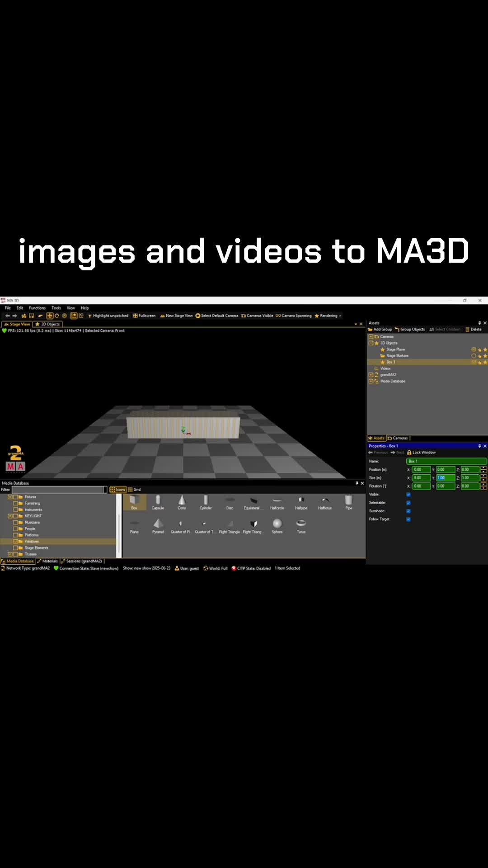Click the Media Database Filter field

[59, 490]
